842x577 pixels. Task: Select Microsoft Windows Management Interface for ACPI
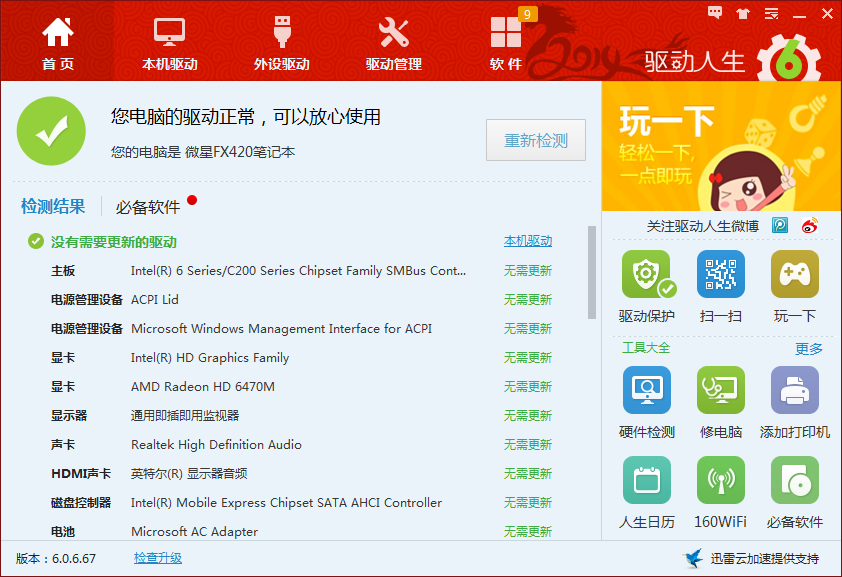tap(301, 328)
